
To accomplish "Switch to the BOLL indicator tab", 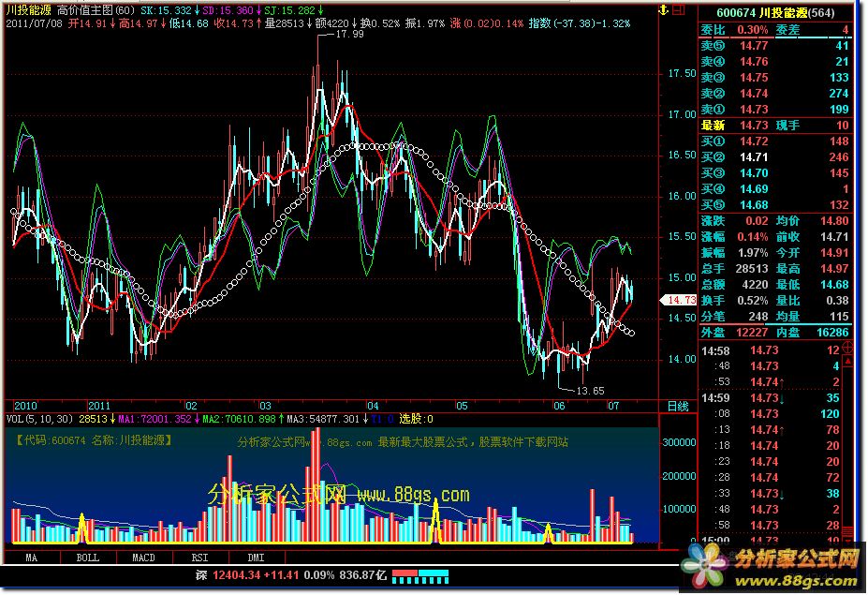I will click(87, 558).
